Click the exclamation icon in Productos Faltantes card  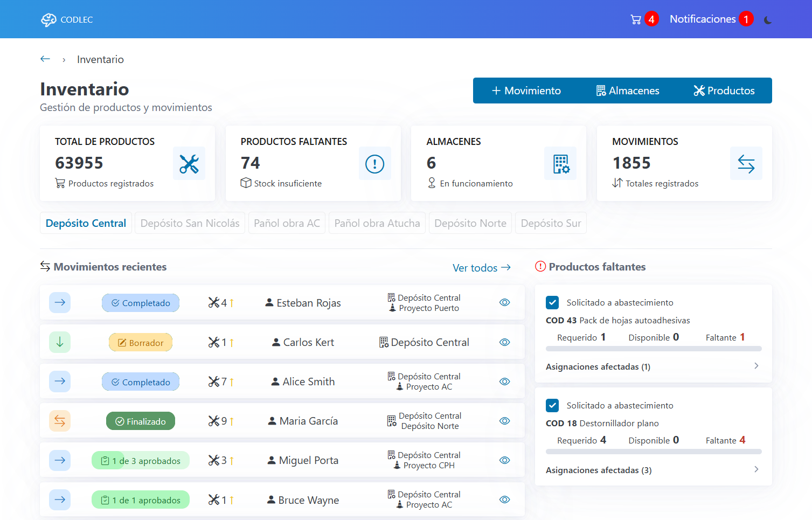374,163
